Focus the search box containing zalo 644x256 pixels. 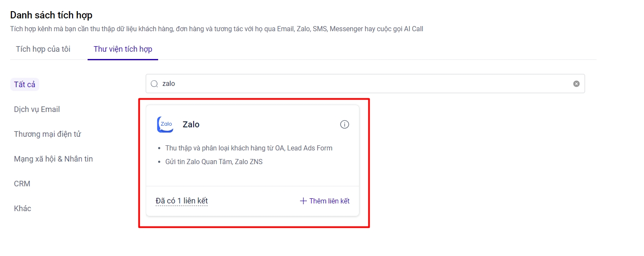[363, 84]
